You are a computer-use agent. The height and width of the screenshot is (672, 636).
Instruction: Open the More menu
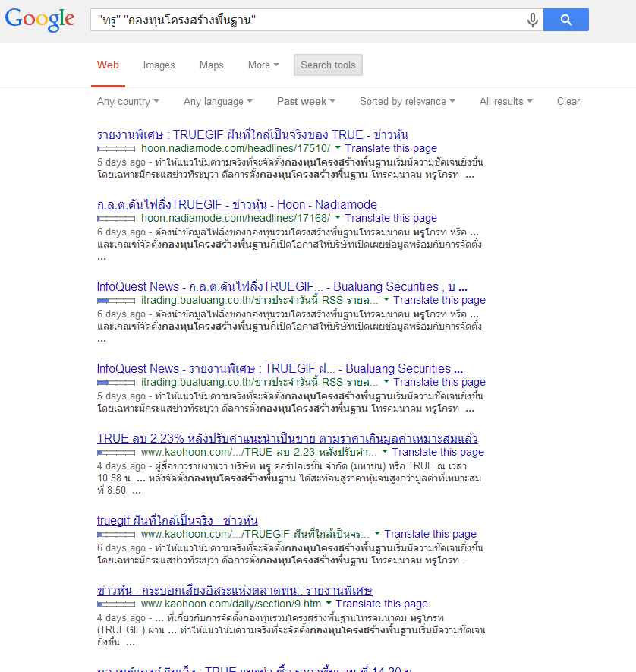click(x=263, y=65)
